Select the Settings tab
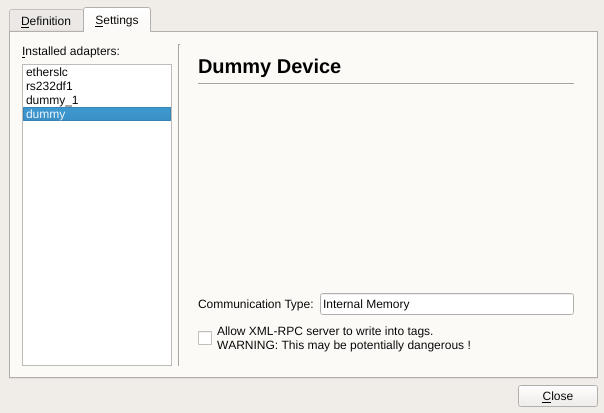Viewport: 604px width, 413px height. (x=116, y=20)
